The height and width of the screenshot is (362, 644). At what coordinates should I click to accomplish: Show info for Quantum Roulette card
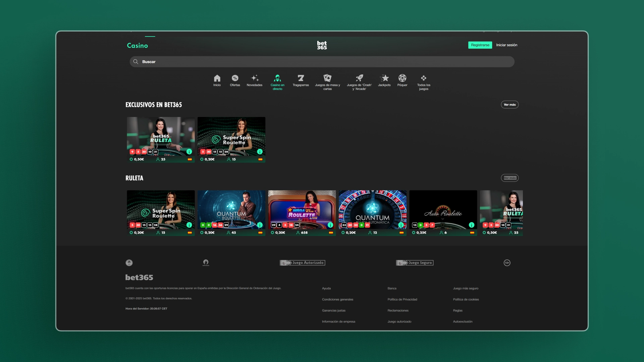260,225
